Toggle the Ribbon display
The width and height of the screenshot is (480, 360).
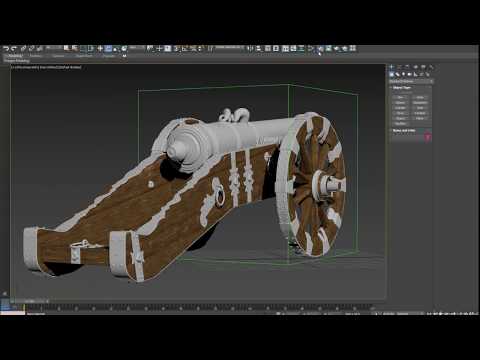click(285, 49)
